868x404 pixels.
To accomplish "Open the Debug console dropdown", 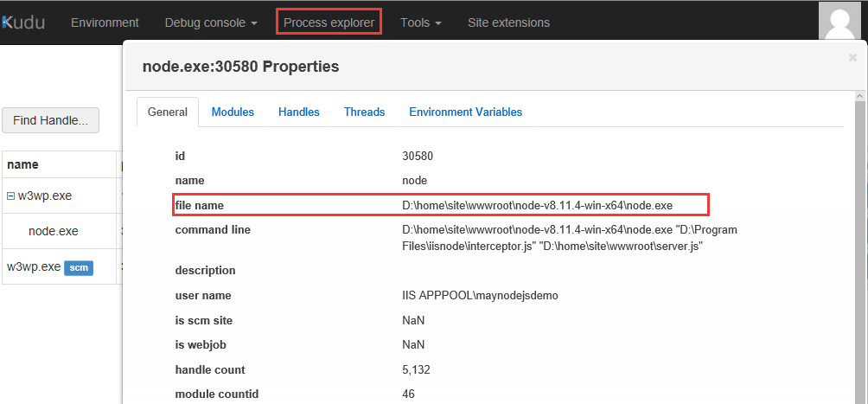I will click(211, 22).
